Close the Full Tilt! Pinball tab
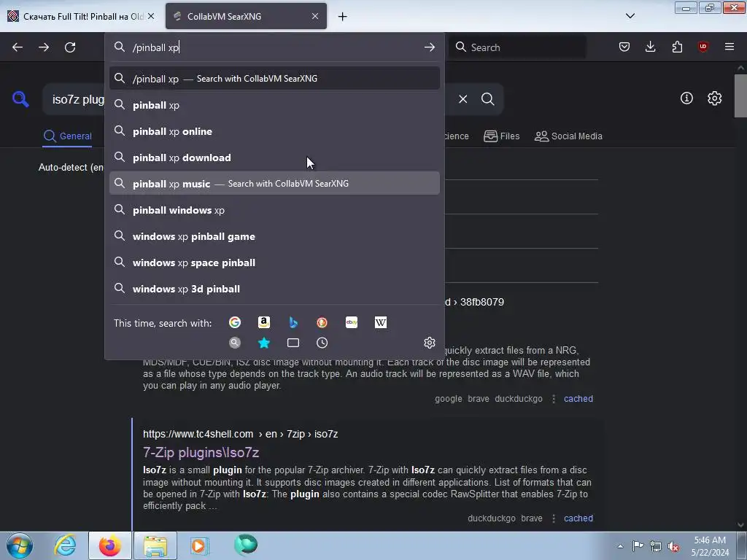This screenshot has width=747, height=560. tap(150, 16)
